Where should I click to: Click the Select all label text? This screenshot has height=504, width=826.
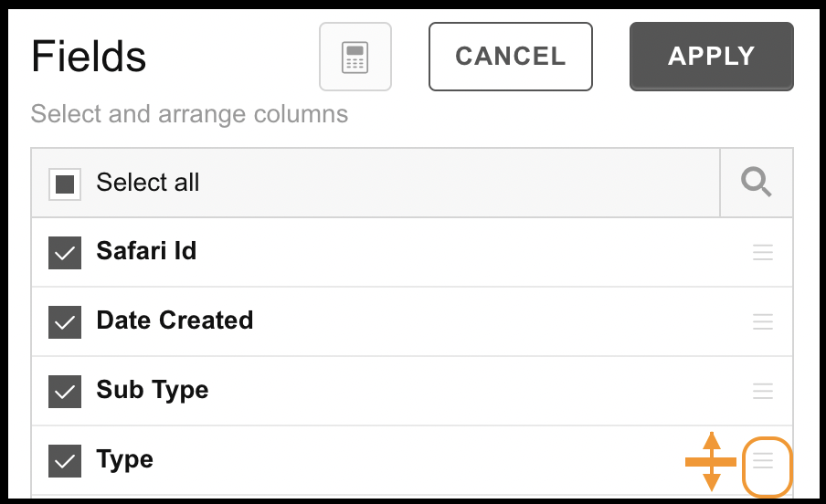[x=147, y=183]
